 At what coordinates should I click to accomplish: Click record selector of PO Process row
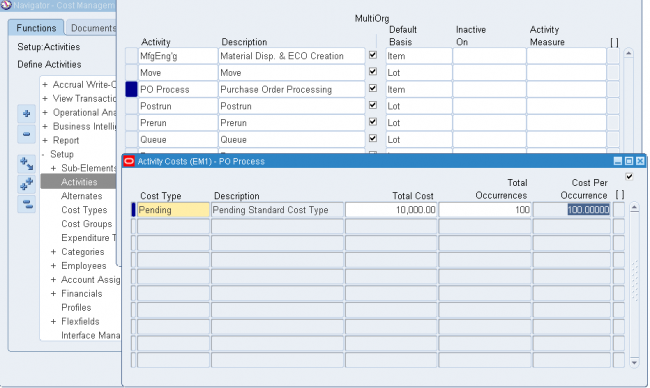(x=131, y=90)
